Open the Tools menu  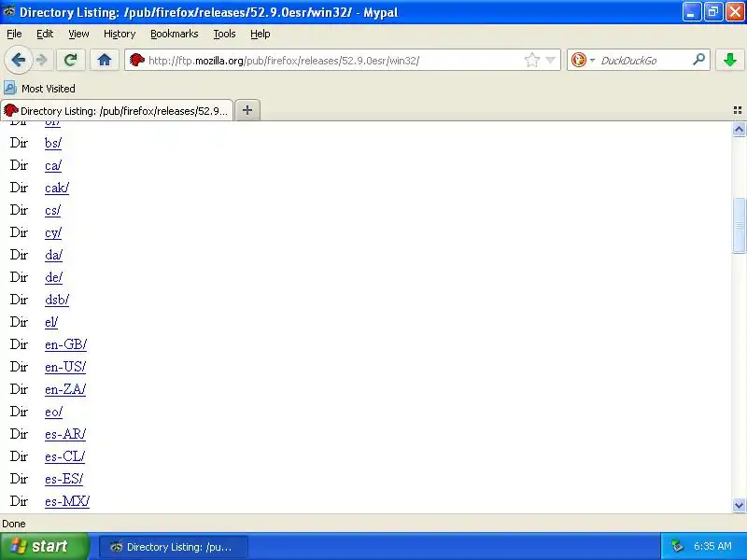click(x=224, y=34)
